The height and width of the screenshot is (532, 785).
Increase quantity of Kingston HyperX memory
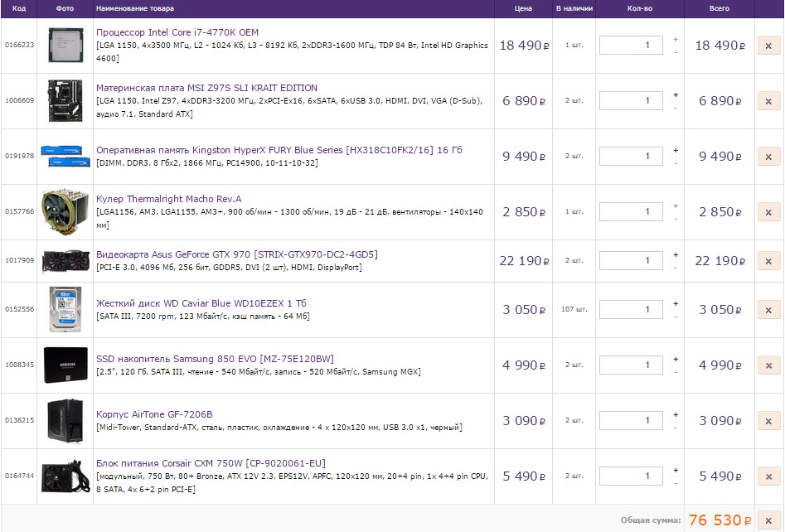point(676,151)
